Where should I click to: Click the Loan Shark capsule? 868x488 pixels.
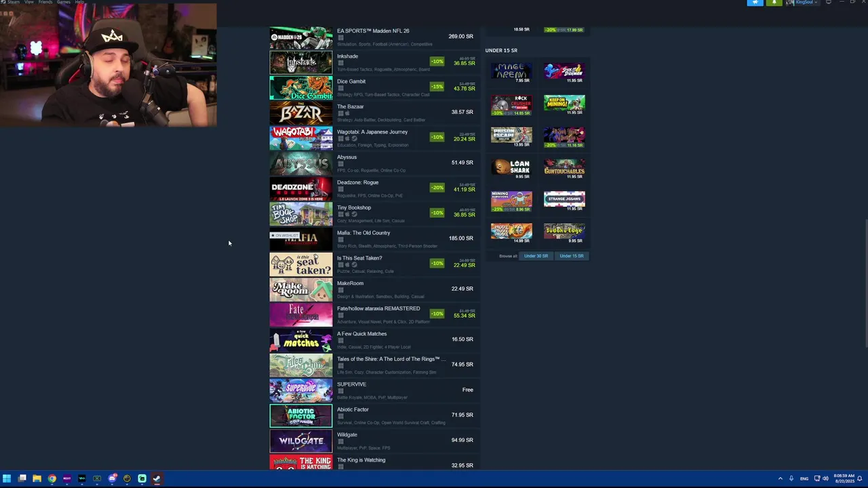511,169
